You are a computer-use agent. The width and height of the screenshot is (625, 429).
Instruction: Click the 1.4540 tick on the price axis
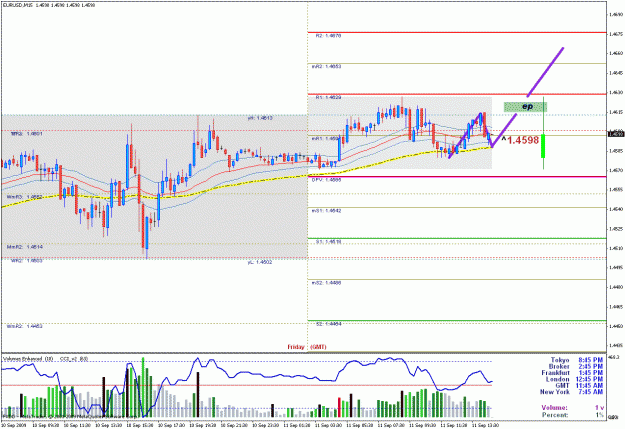pos(616,209)
